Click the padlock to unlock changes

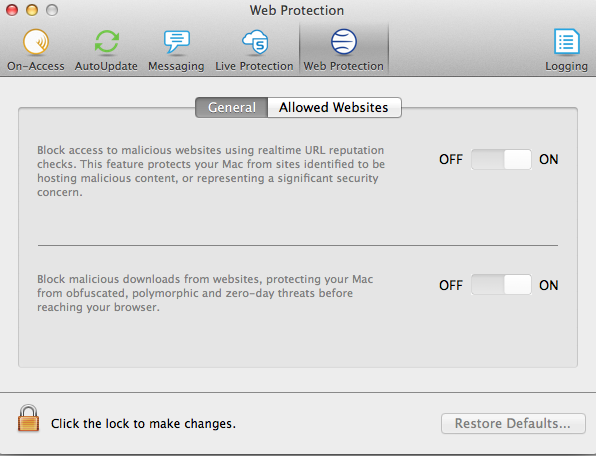pyautogui.click(x=29, y=418)
